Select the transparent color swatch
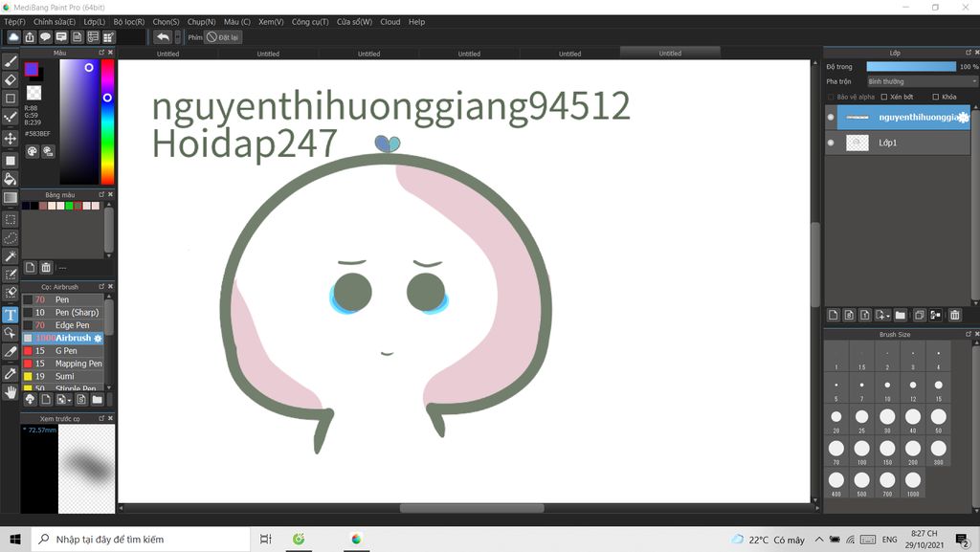Viewport: 980px width, 552px height. [33, 93]
